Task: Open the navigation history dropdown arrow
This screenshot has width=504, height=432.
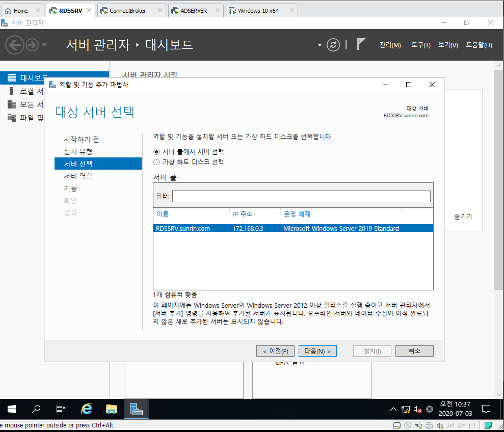Action: pos(44,45)
